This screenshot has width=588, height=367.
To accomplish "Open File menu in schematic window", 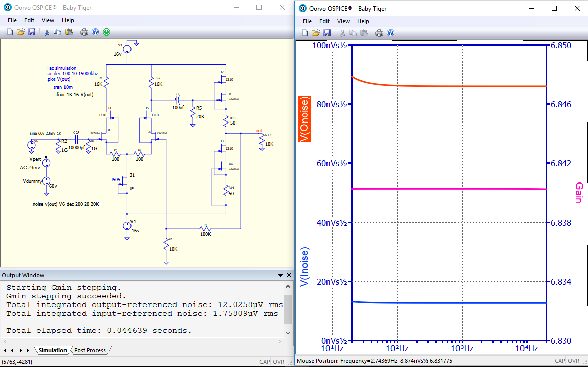I will coord(12,20).
